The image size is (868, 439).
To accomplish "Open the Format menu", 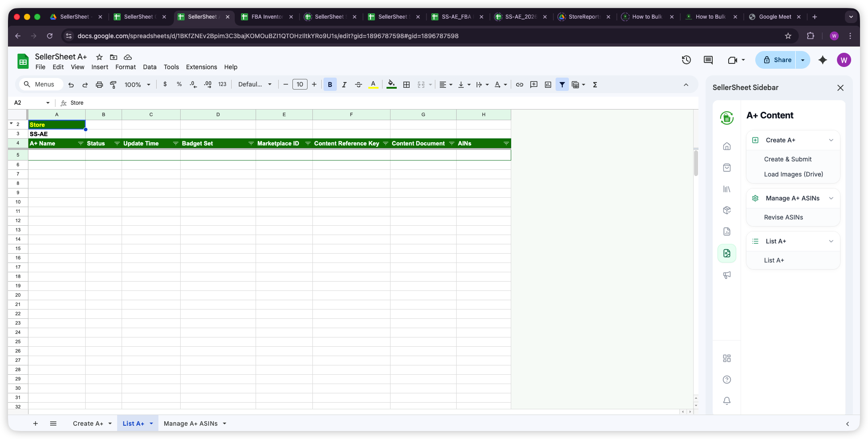I will tap(126, 67).
